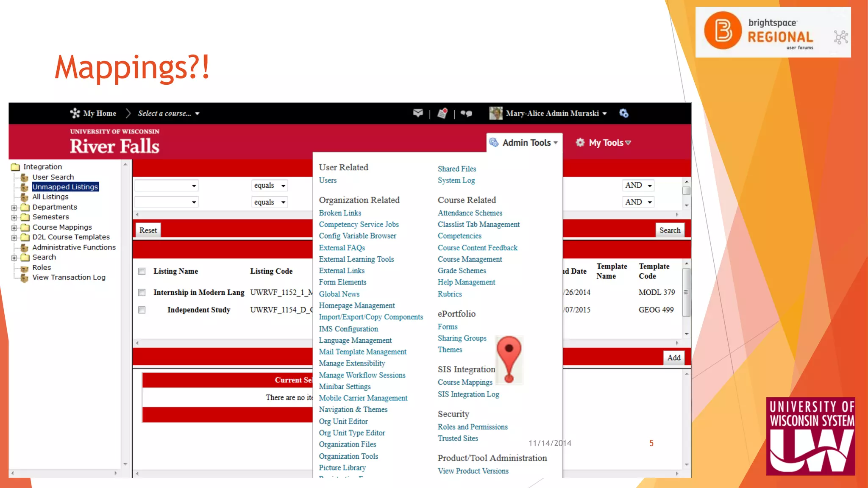The image size is (868, 488).
Task: Click the chat bubbles pager icon
Action: pyautogui.click(x=466, y=114)
